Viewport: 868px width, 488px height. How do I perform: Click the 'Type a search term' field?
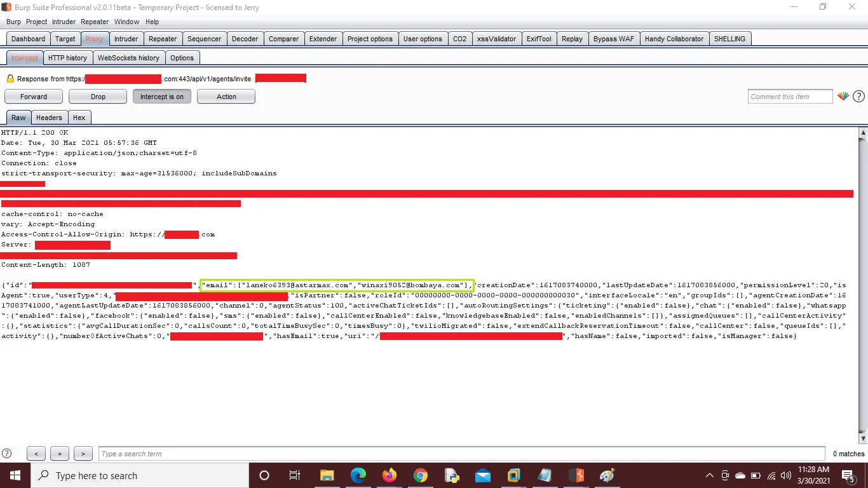(x=463, y=454)
